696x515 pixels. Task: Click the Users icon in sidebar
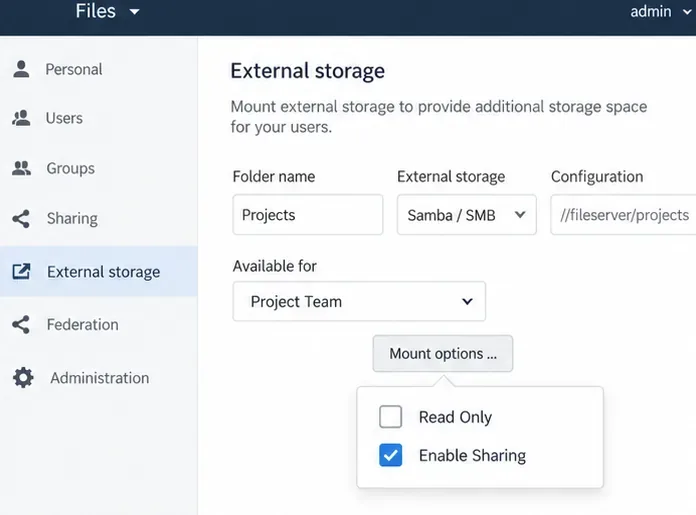[x=21, y=118]
